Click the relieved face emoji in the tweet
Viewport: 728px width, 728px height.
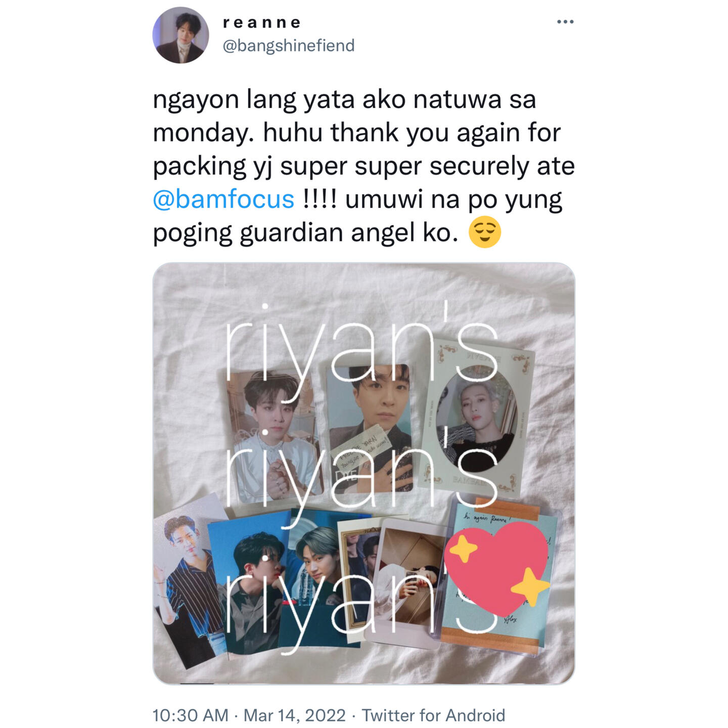tap(485, 233)
